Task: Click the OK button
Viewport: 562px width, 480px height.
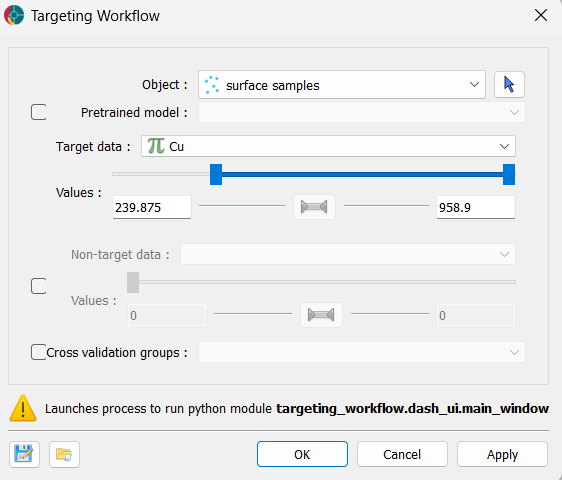Action: (x=302, y=454)
